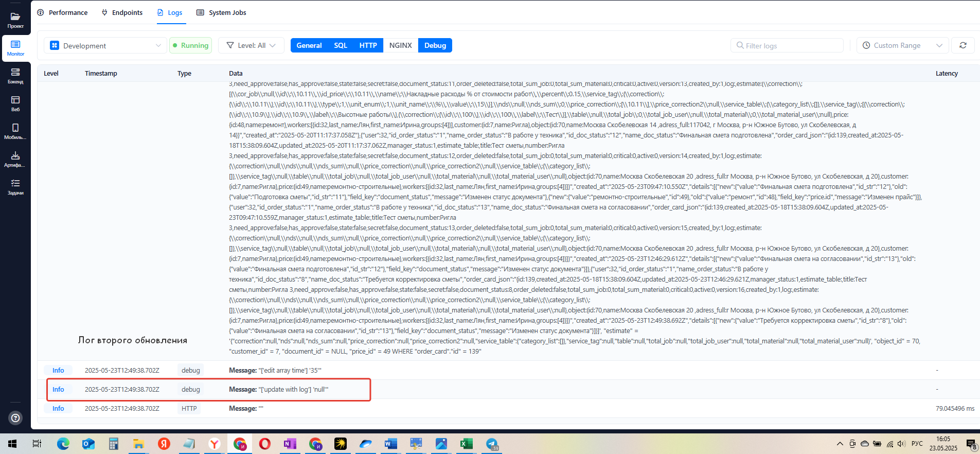Open Excel from the taskbar
980x454 pixels.
[467, 444]
